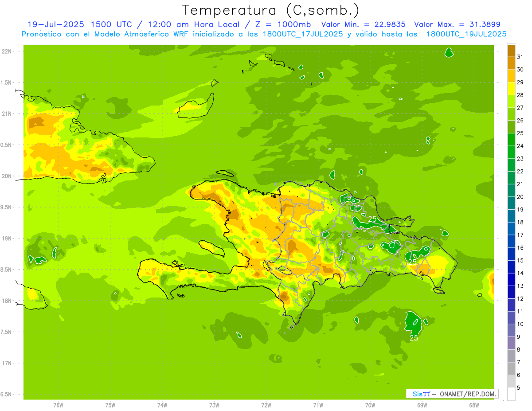Click the legend label '7'
The width and height of the screenshot is (532, 411).
[x=518, y=362]
